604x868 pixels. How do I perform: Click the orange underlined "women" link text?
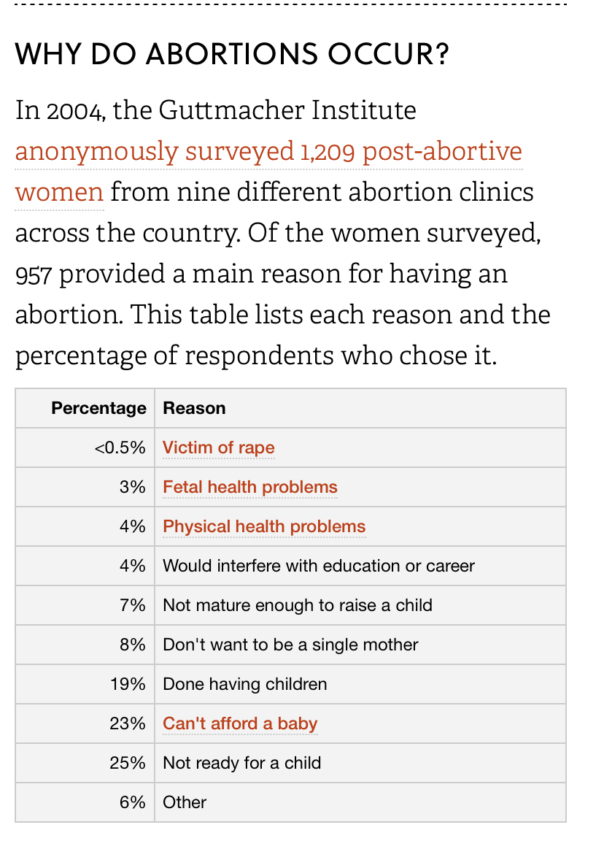[59, 193]
